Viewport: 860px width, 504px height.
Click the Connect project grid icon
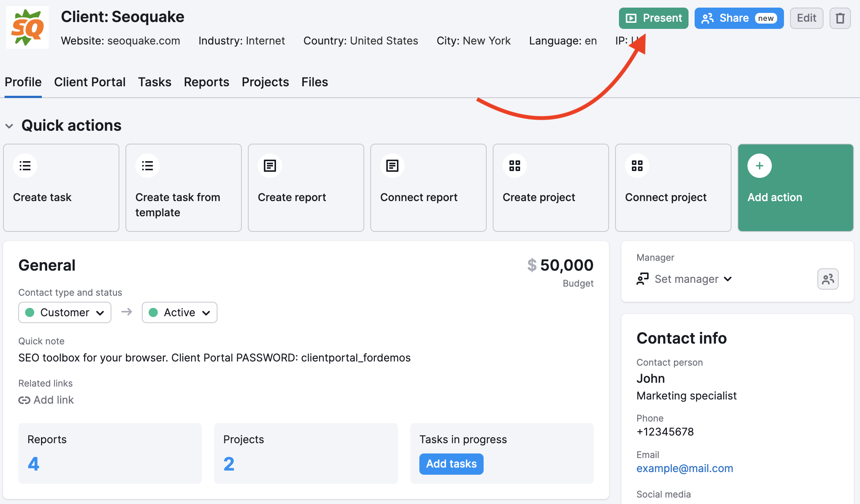click(637, 166)
